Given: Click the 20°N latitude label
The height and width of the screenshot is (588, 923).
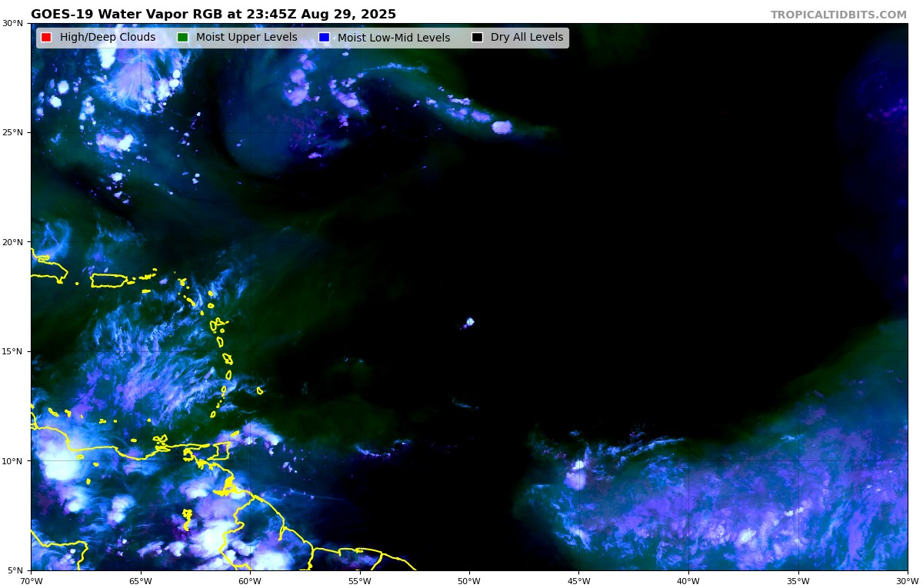Looking at the screenshot, I should [x=12, y=242].
